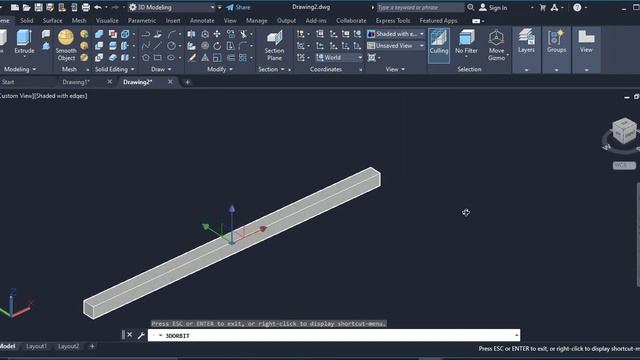Switch to the Drawing1 file tab
Screen dimensions: 640x360
[76, 82]
